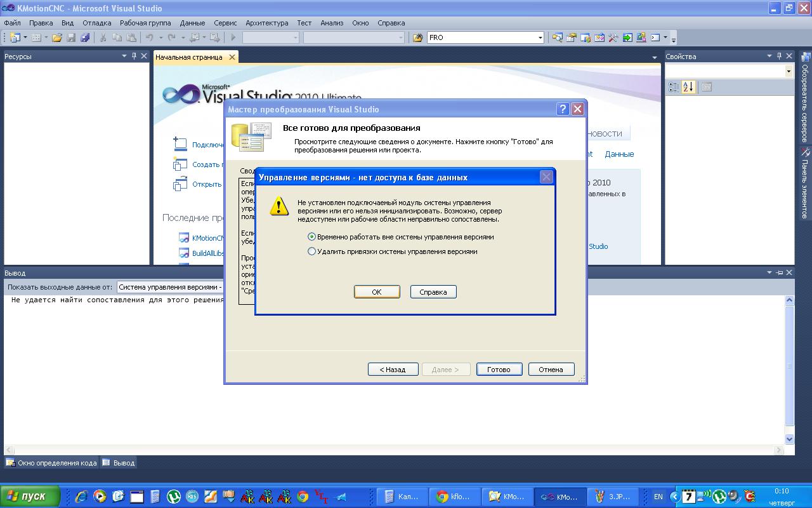Click the Output window vertical scrollbar
This screenshot has width=812, height=508.
[x=790, y=369]
